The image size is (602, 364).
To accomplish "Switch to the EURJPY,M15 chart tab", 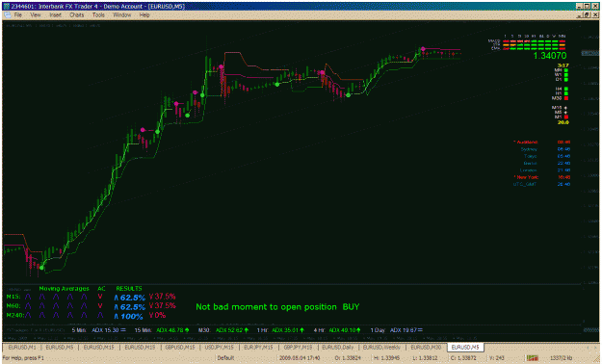I will (x=258, y=347).
